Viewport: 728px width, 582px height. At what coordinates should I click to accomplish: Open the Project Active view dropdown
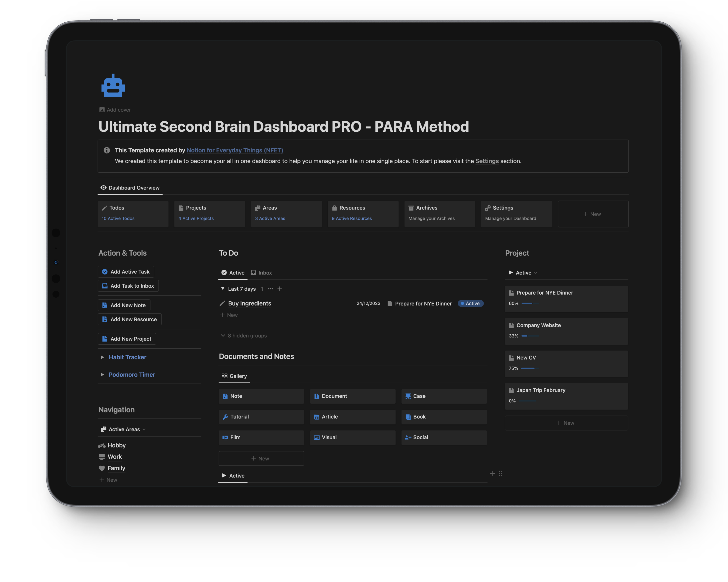(523, 273)
